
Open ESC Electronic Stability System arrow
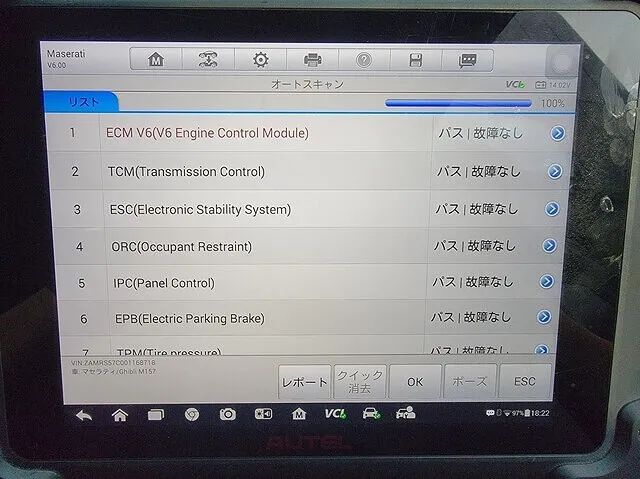tap(552, 209)
